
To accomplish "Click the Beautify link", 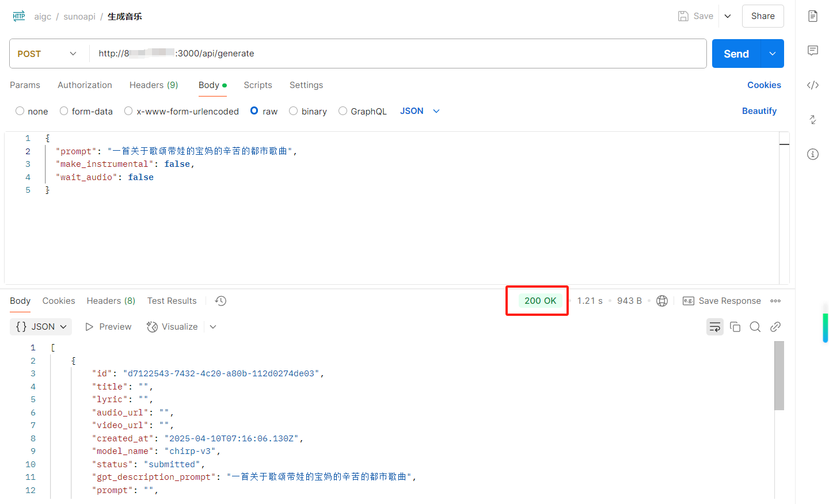I will tap(759, 110).
